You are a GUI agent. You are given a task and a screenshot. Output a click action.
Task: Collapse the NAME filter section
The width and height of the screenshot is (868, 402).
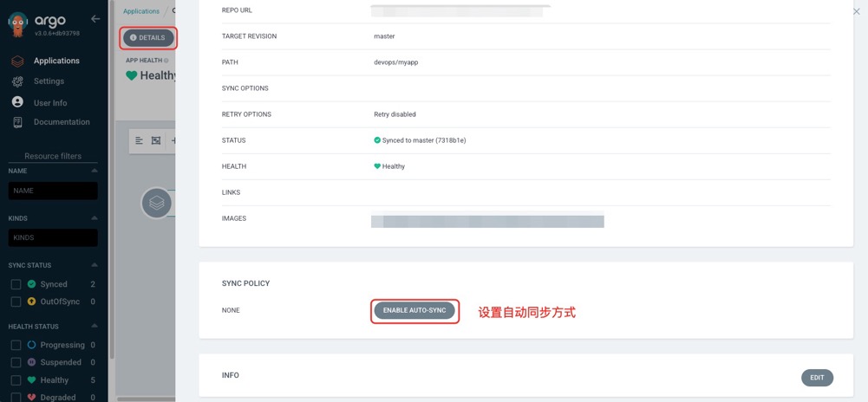[95, 171]
